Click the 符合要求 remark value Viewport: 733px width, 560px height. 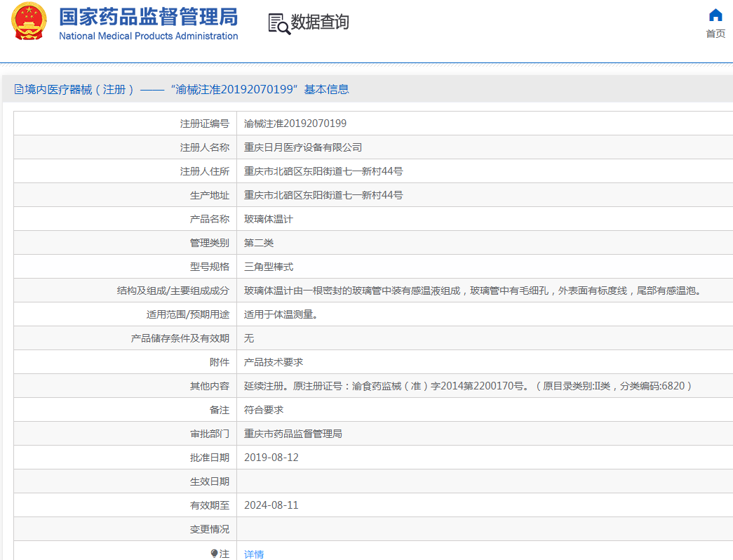pos(264,410)
